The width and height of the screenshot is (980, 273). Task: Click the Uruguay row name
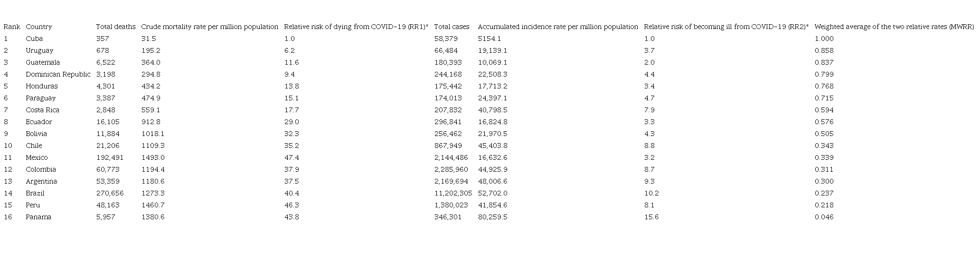[x=39, y=50]
